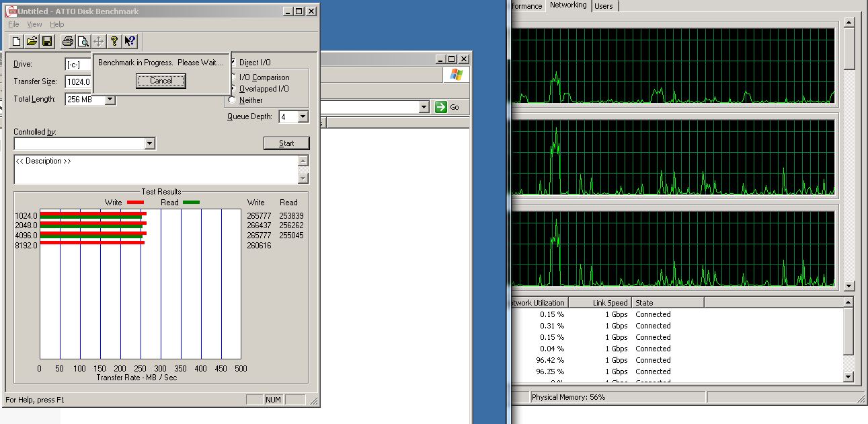Image resolution: width=868 pixels, height=424 pixels.
Task: Open the Controlled by combo box
Action: [85, 143]
